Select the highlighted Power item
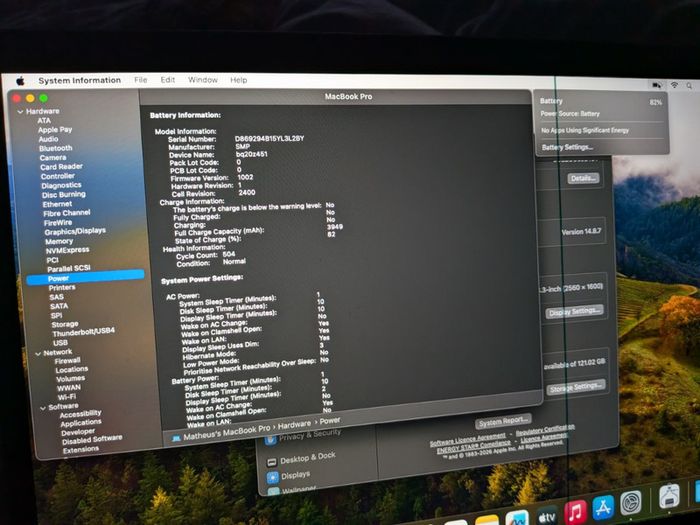 point(85,277)
